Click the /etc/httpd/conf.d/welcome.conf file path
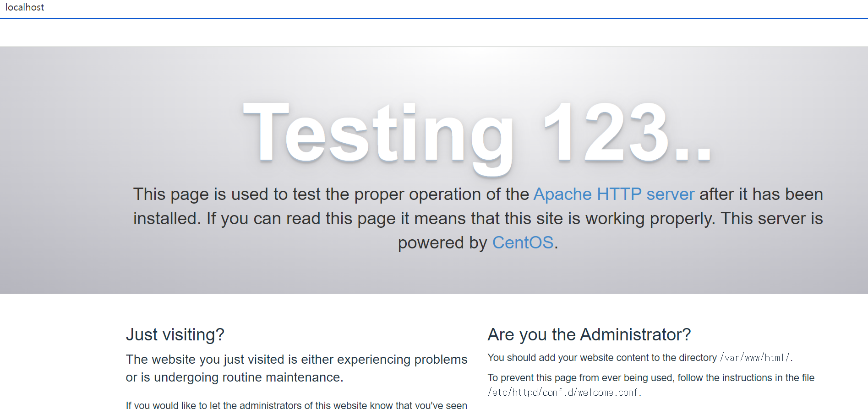This screenshot has width=868, height=409. 563,393
